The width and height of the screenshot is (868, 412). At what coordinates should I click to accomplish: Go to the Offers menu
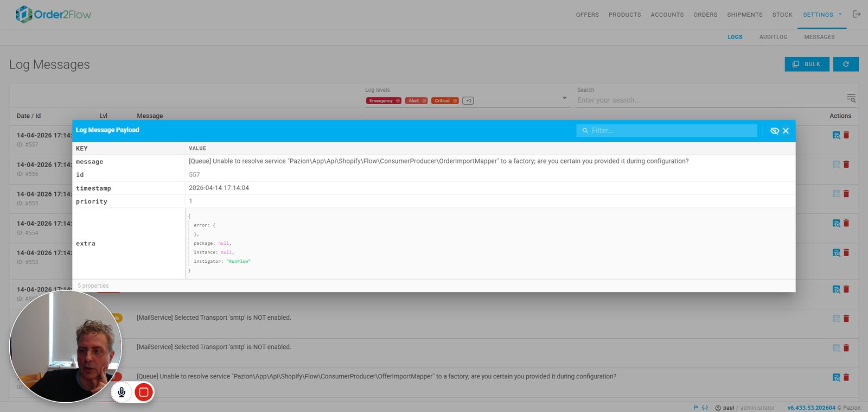(x=588, y=15)
